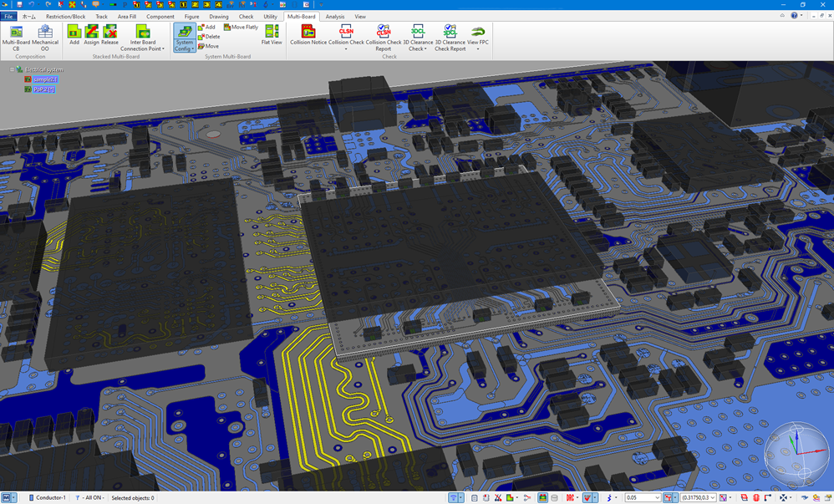This screenshot has width=834, height=504.
Task: Click the Multi-Board CB icon
Action: [x=16, y=37]
